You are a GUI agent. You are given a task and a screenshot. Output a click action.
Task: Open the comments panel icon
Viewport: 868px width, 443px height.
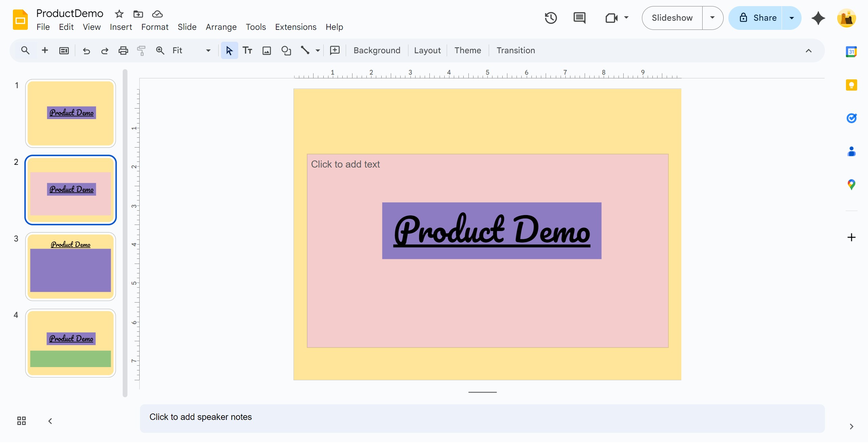(x=579, y=18)
